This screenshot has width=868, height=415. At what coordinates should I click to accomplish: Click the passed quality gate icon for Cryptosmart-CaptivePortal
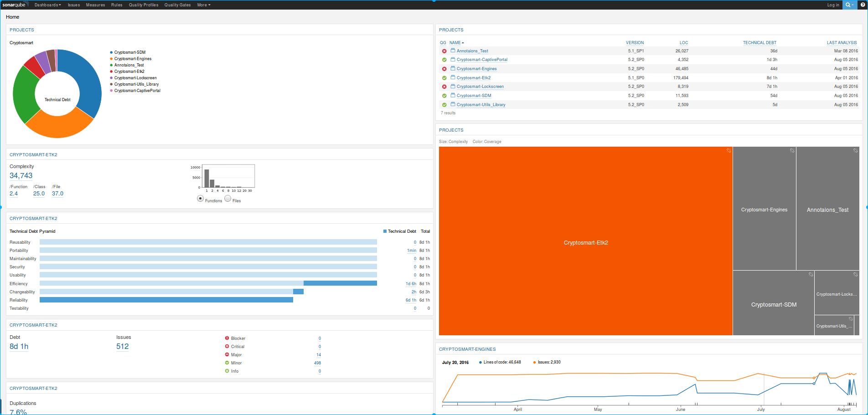coord(444,60)
